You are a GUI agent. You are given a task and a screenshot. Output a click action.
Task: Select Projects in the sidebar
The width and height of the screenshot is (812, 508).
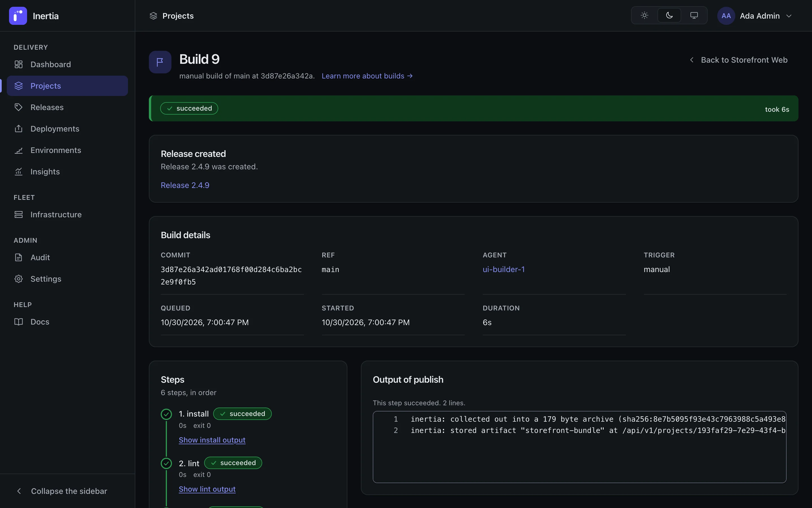(67, 86)
